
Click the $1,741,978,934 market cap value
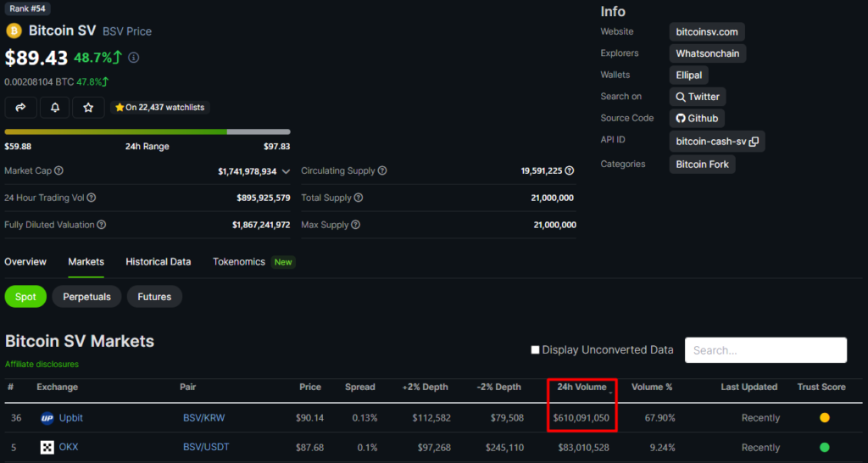(x=247, y=171)
